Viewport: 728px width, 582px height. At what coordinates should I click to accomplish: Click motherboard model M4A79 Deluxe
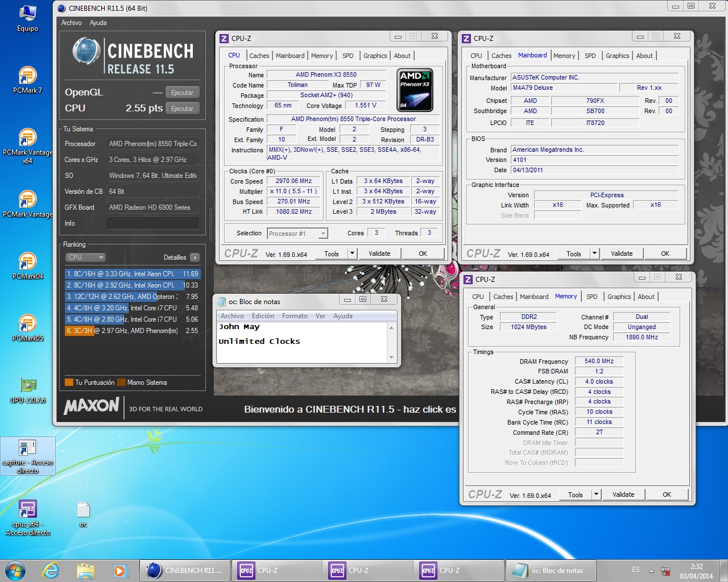(564, 88)
